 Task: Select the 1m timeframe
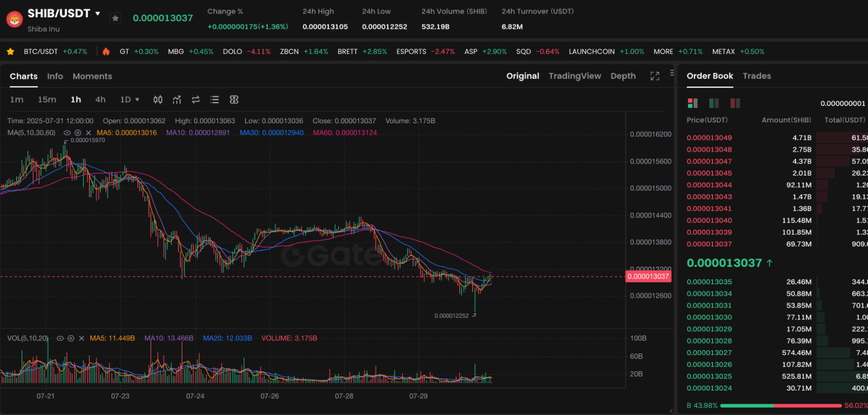[x=17, y=100]
